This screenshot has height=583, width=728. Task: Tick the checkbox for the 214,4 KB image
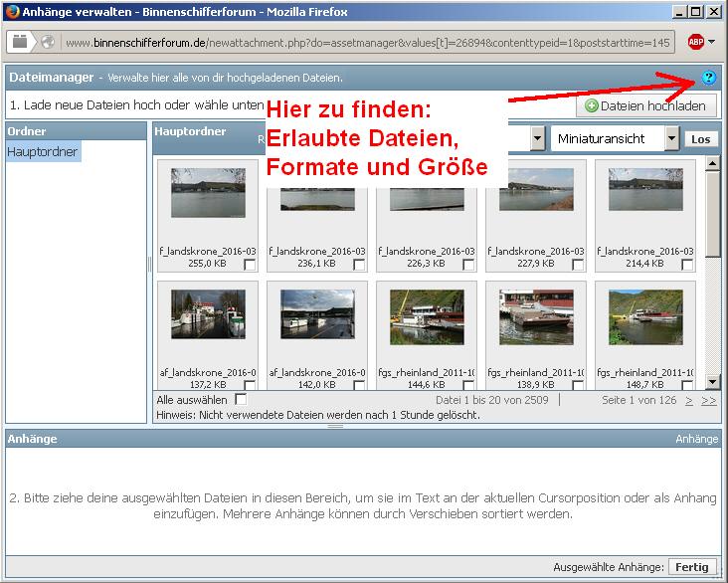(687, 265)
